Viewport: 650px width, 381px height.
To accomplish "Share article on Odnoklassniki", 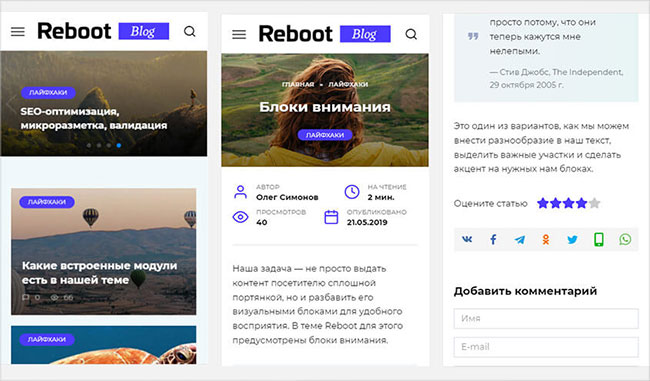I will click(x=546, y=239).
